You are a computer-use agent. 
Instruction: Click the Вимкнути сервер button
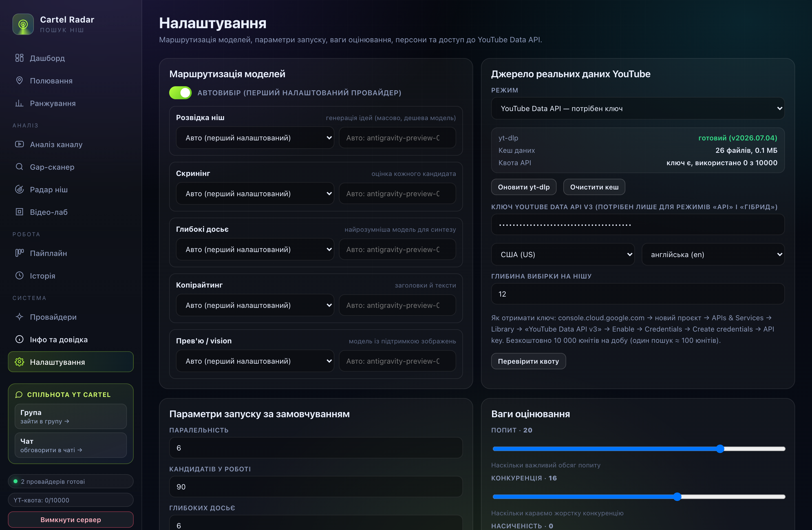pyautogui.click(x=70, y=519)
